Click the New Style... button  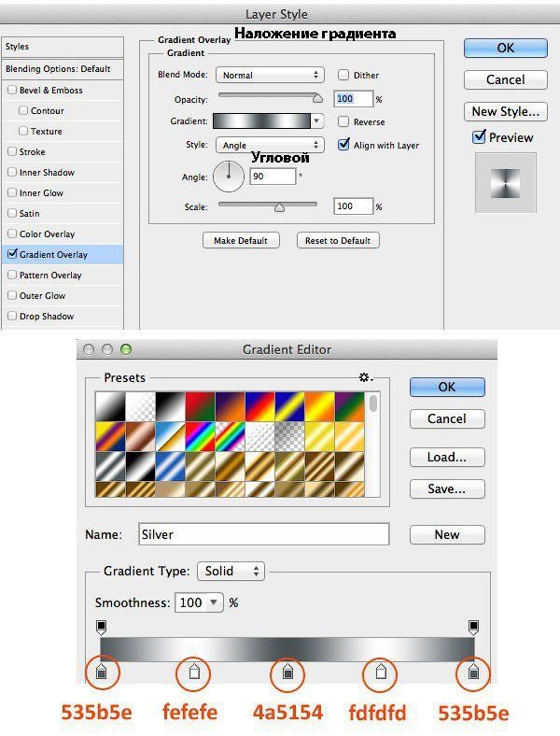pos(506,112)
